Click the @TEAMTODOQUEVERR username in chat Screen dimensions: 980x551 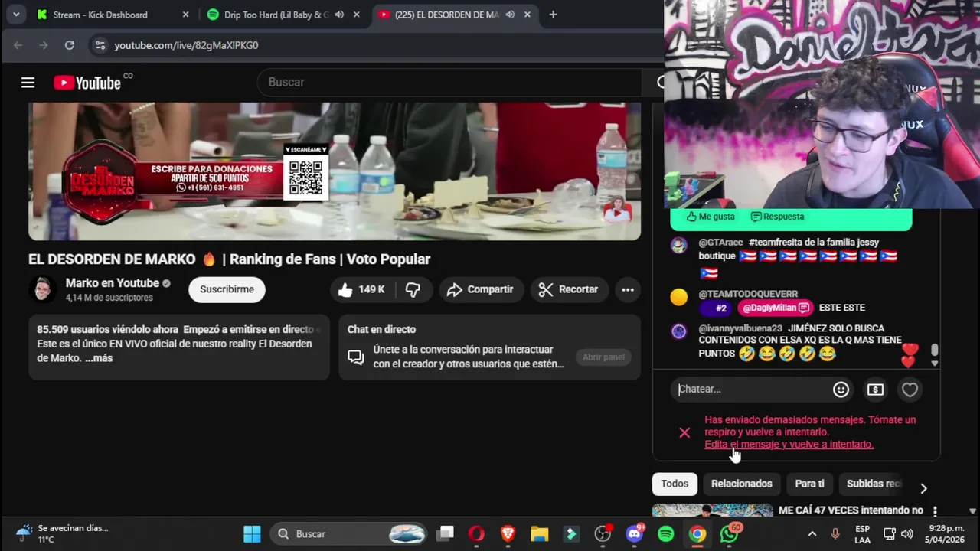point(748,294)
